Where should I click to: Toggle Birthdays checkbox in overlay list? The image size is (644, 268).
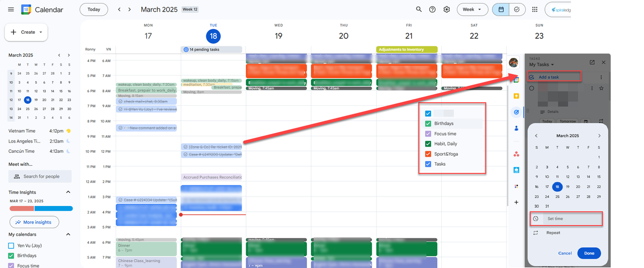(x=428, y=123)
